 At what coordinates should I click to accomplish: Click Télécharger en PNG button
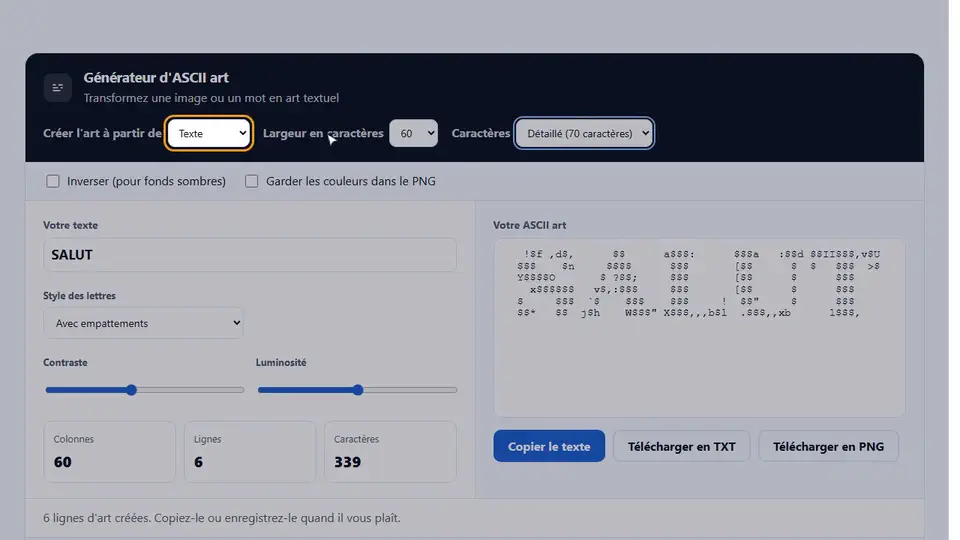(828, 446)
